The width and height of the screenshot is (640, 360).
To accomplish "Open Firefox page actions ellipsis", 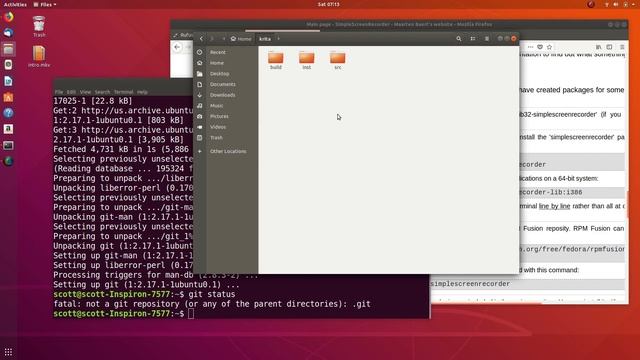I will pos(530,47).
